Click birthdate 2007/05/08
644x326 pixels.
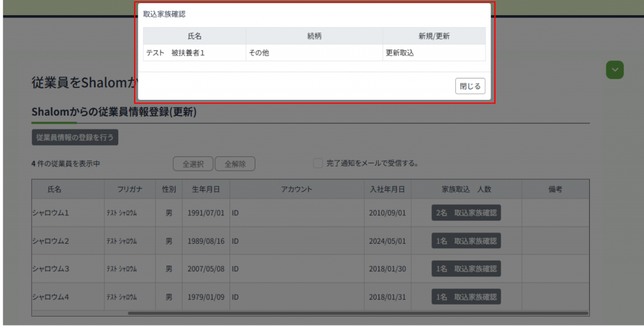coord(206,269)
